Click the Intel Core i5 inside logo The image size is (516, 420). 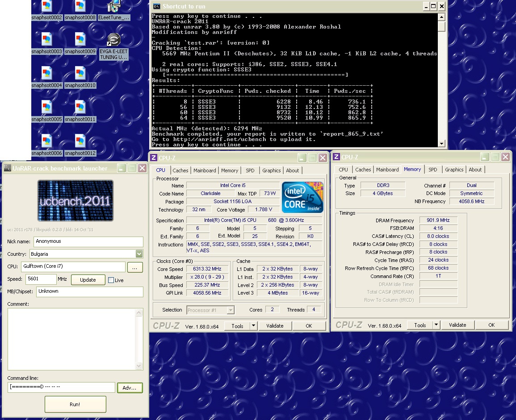pyautogui.click(x=303, y=197)
